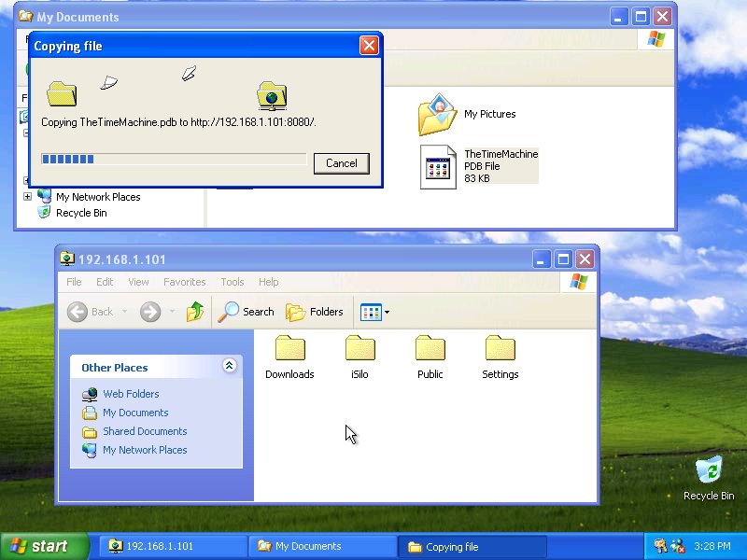Cancel the file copy operation
This screenshot has width=747, height=560.
(x=341, y=163)
